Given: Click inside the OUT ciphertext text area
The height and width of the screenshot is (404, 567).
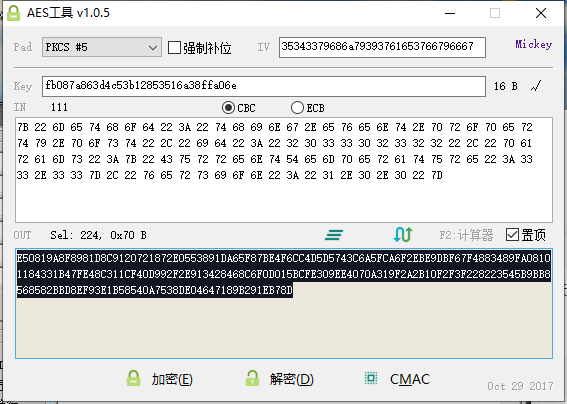Looking at the screenshot, I should pyautogui.click(x=284, y=303).
